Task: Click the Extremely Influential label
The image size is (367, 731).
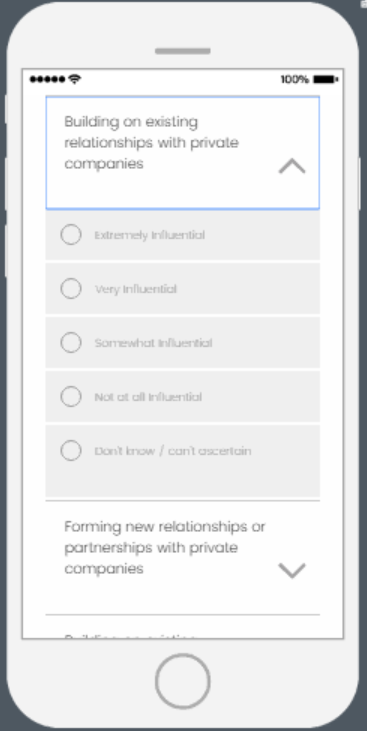Action: point(150,235)
